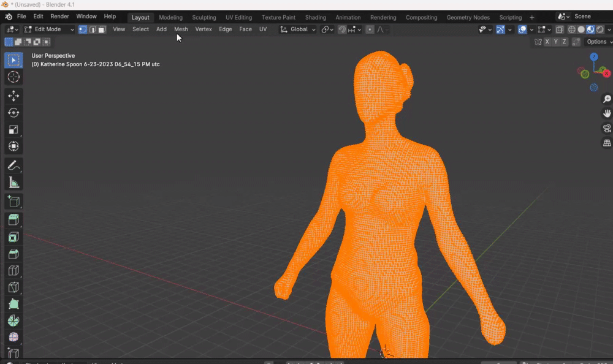The image size is (613, 364).
Task: Choose the Poly Build tool
Action: [13, 304]
